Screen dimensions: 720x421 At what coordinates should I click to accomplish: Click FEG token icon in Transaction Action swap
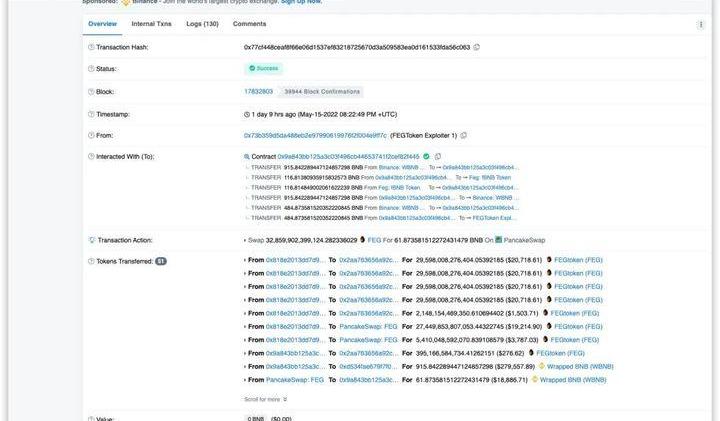tap(362, 240)
